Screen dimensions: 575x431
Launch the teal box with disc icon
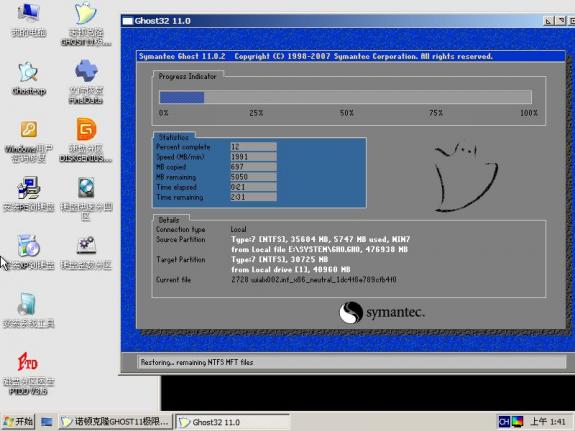28,304
